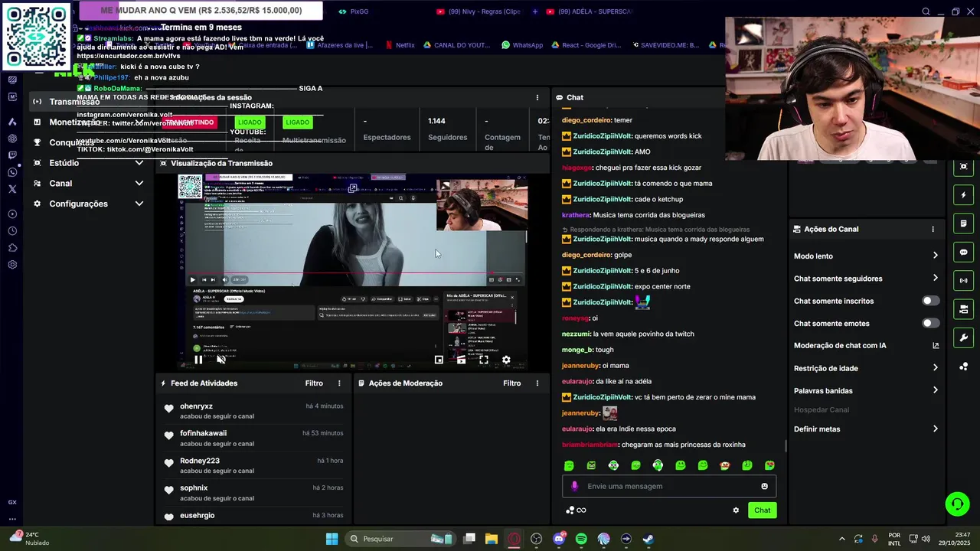The height and width of the screenshot is (551, 980).
Task: Click the green Chat send button
Action: [762, 510]
